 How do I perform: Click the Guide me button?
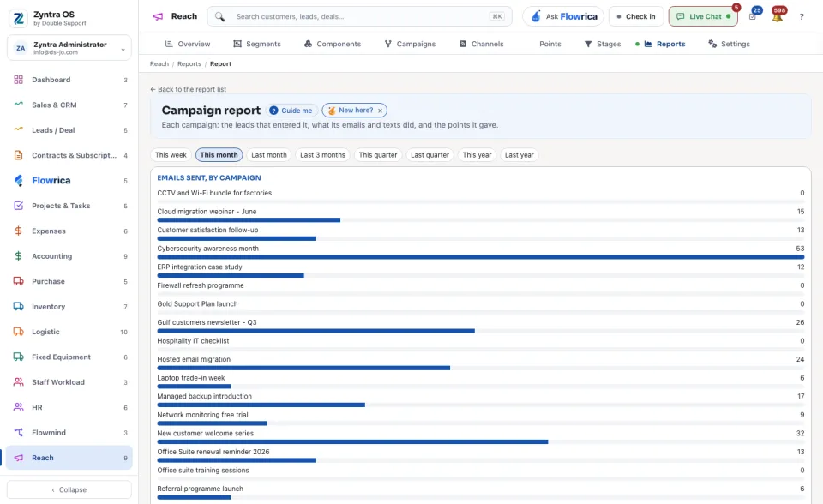(291, 111)
